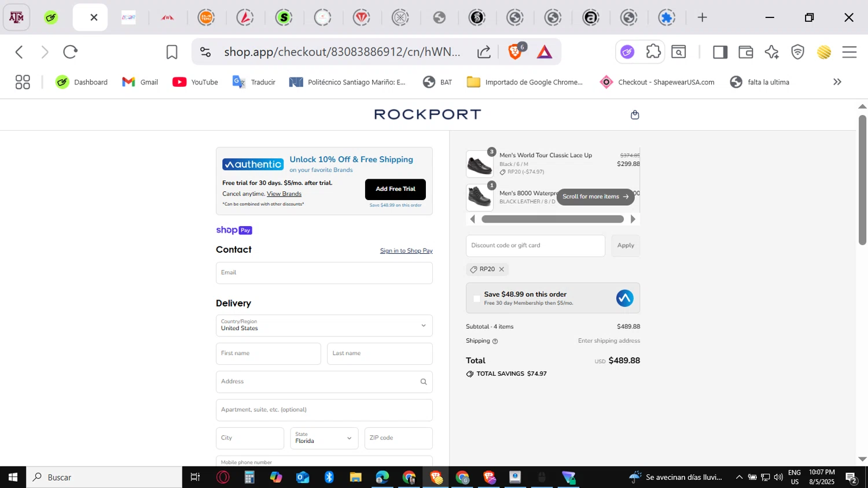Open the extensions puzzle icon
The width and height of the screenshot is (868, 488).
pos(653,51)
